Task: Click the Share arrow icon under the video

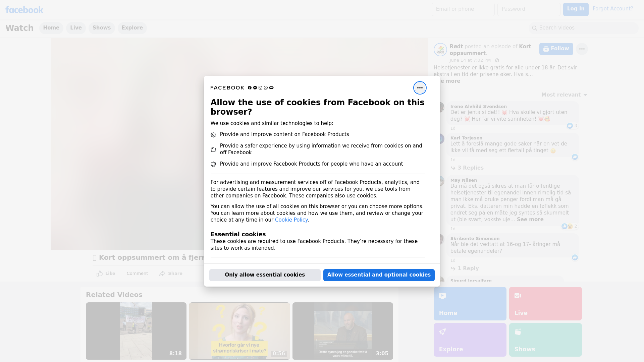Action: coord(162,274)
